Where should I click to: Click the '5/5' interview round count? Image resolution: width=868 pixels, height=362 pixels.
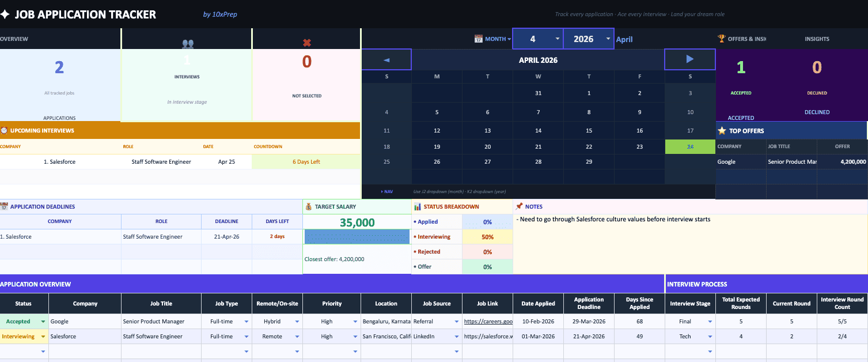[842, 322]
